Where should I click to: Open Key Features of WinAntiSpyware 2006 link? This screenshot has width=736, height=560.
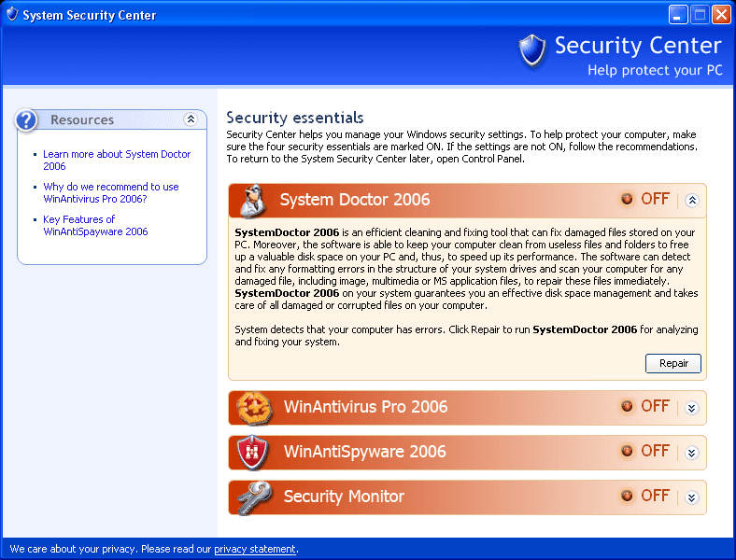(x=95, y=226)
